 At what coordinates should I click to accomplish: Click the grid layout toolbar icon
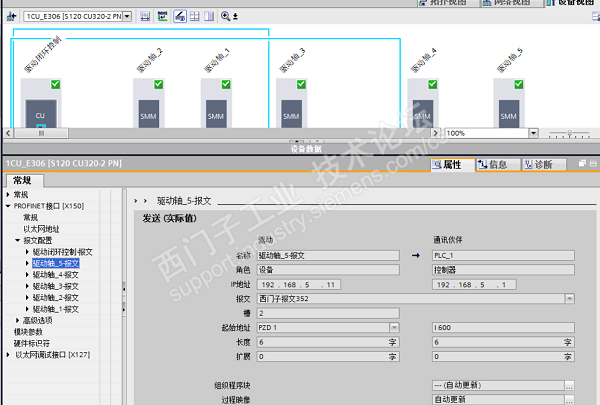pos(195,16)
